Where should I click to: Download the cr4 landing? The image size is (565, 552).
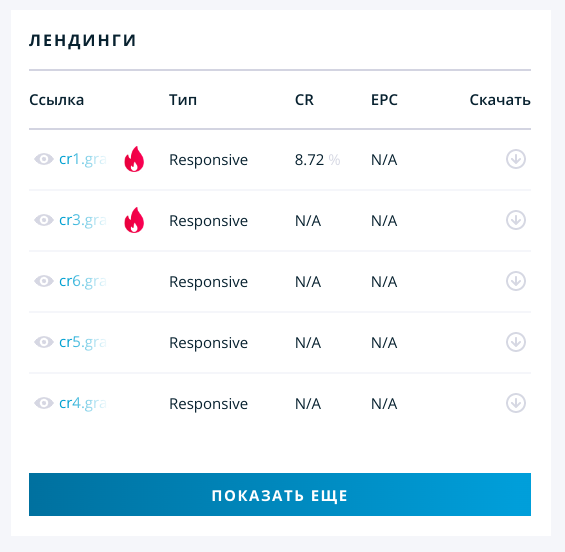516,403
